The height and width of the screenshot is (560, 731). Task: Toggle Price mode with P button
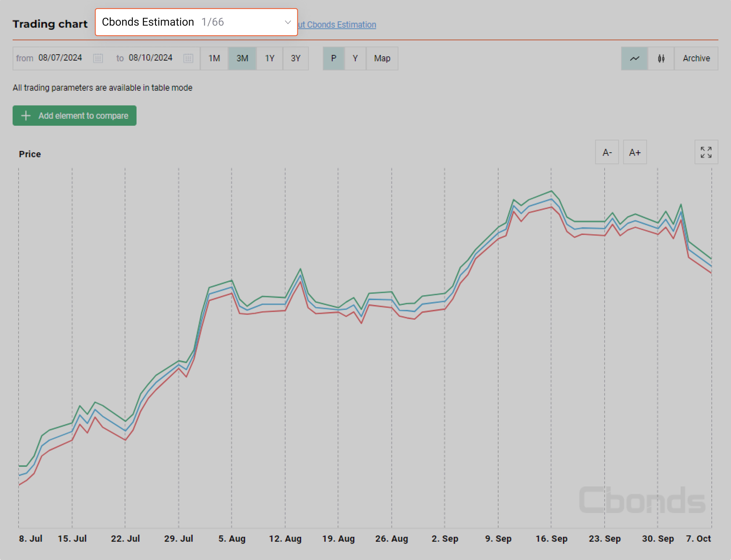333,58
